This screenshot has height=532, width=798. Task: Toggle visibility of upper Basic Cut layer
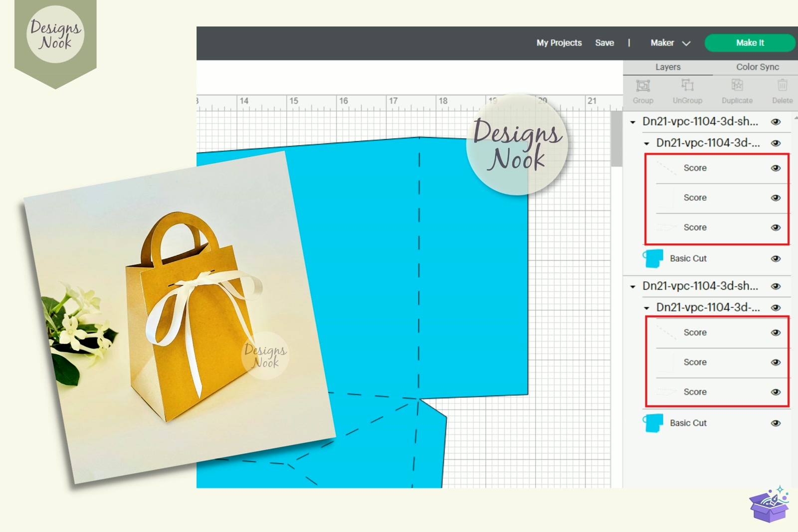[x=776, y=258]
